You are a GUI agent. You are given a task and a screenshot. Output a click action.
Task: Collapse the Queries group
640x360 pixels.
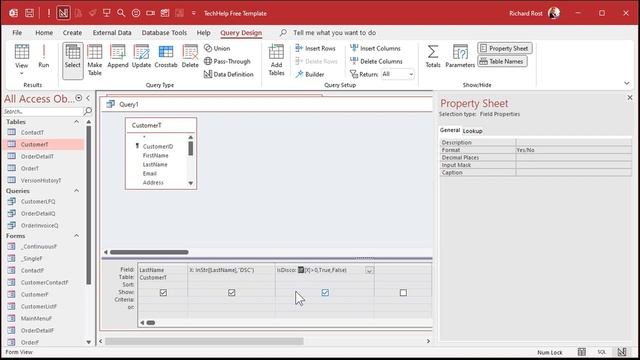click(x=76, y=191)
